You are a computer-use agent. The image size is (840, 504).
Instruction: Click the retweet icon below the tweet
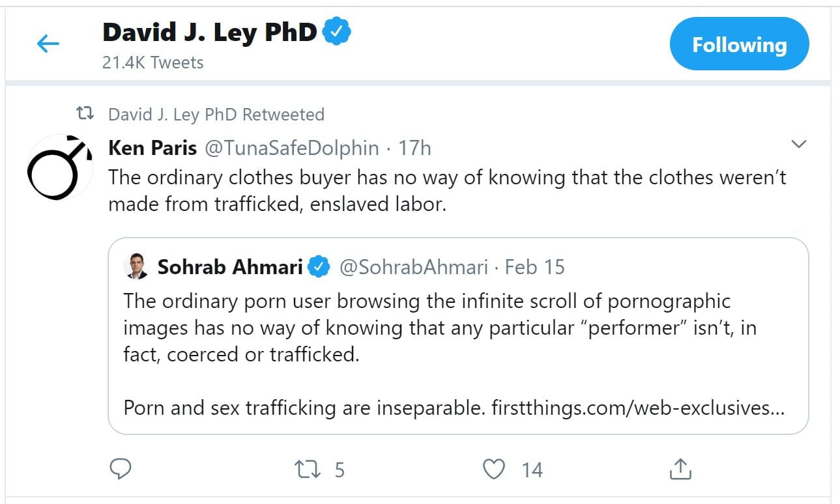click(x=308, y=469)
